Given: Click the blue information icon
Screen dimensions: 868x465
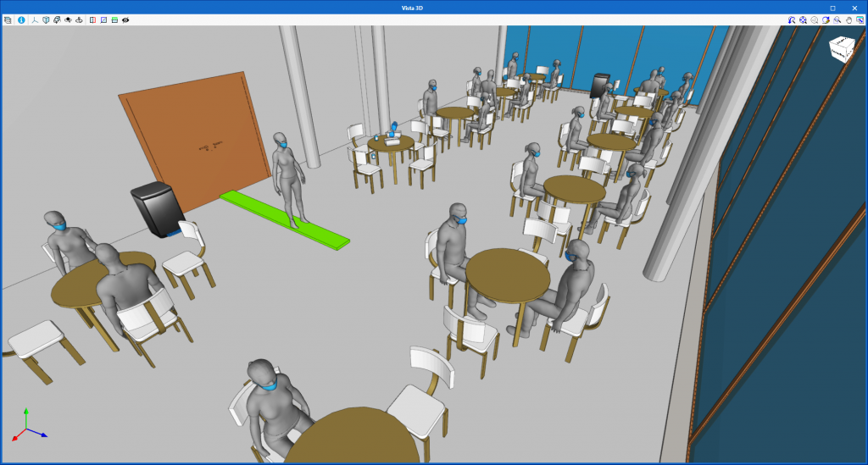Looking at the screenshot, I should point(21,20).
